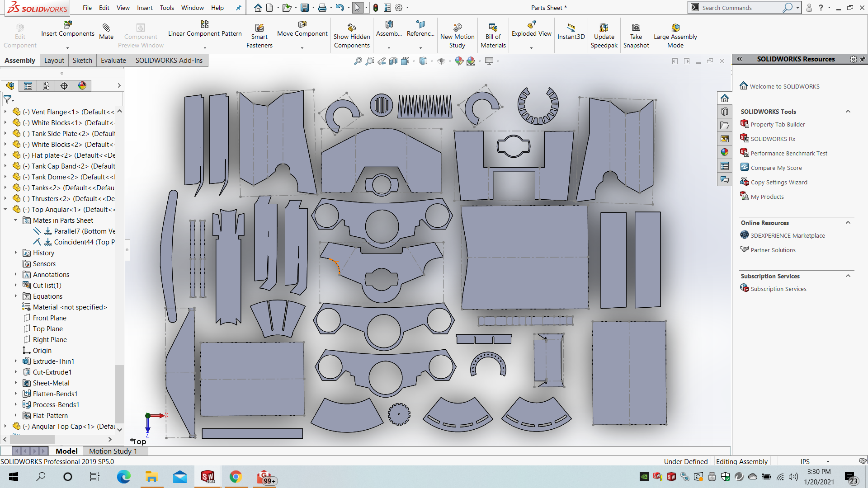Open the Insert menu
868x488 pixels.
tap(145, 8)
